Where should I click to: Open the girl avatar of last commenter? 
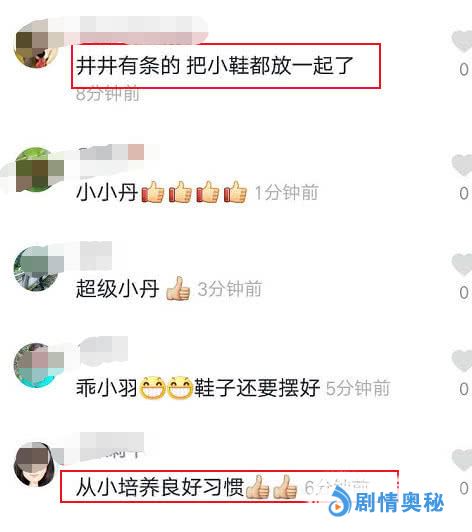35,464
